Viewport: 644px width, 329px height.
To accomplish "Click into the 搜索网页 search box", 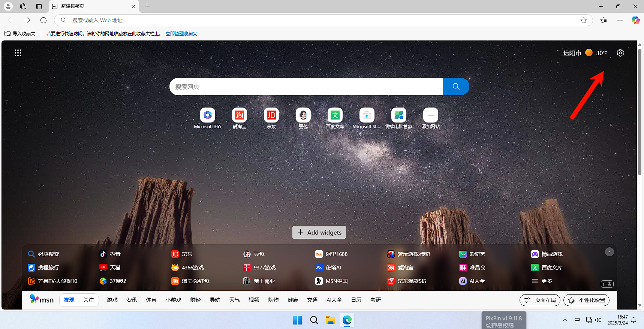I will 306,87.
